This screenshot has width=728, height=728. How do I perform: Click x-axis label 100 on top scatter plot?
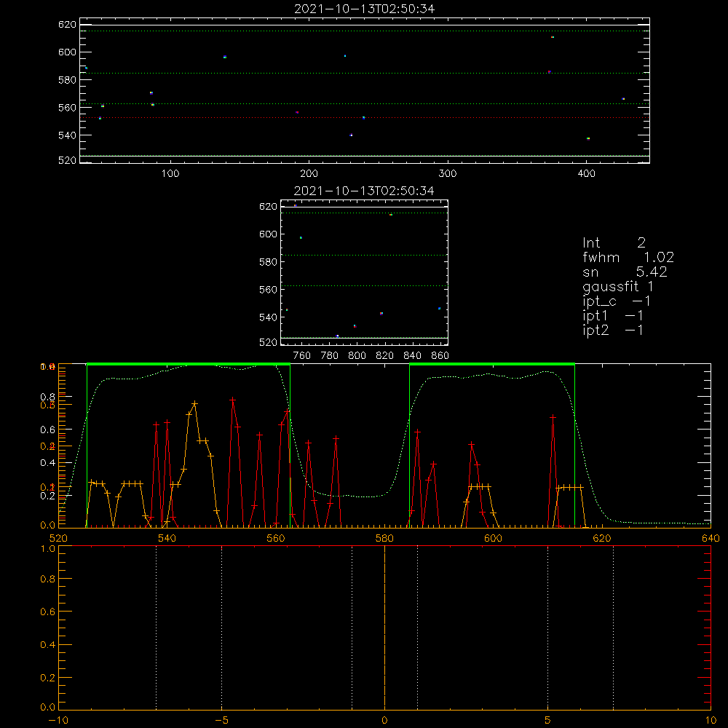[170, 174]
